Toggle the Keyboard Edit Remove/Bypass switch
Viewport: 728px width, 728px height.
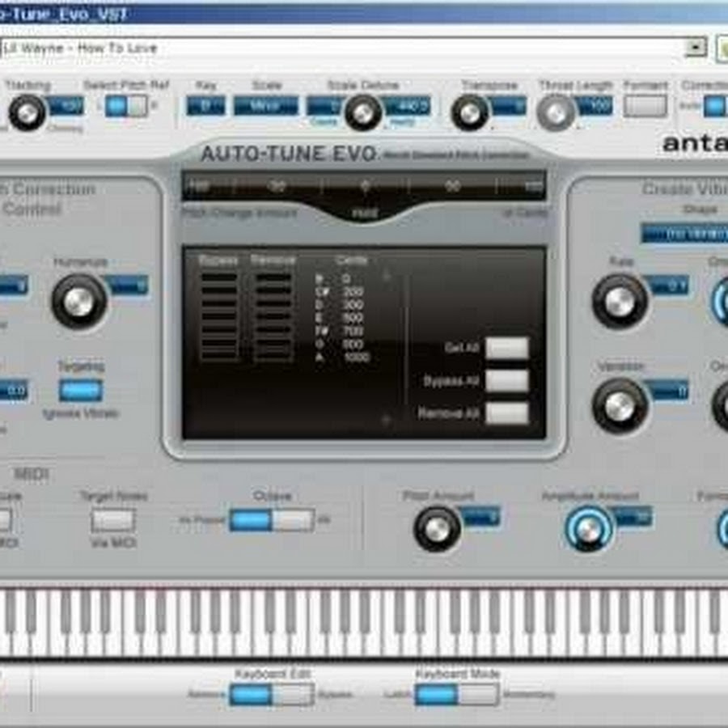pos(271,694)
